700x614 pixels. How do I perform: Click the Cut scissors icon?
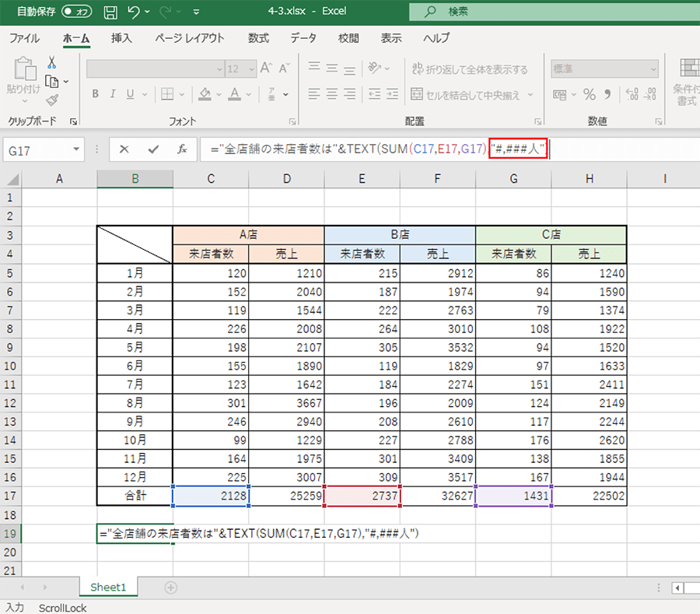coord(52,62)
